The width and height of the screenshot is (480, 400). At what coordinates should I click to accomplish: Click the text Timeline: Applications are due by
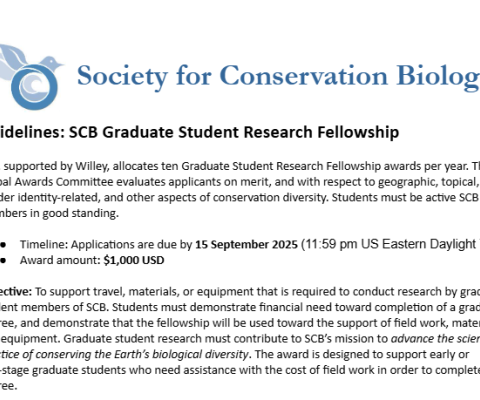(106, 244)
